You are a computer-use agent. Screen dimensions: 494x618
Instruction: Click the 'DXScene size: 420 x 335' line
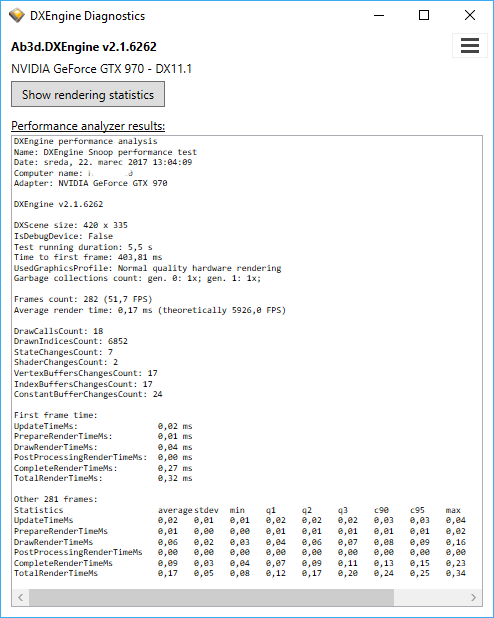71,225
